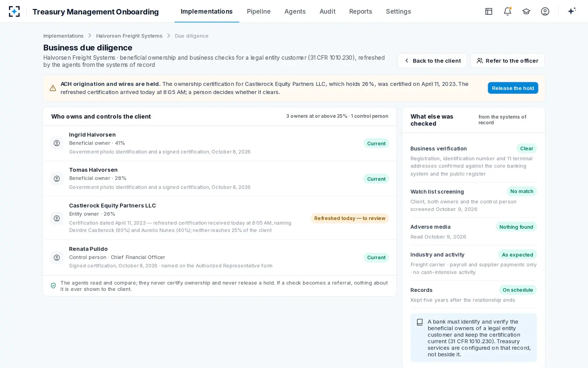
Task: Select the Tomas Halvorsen owner name
Action: point(93,170)
